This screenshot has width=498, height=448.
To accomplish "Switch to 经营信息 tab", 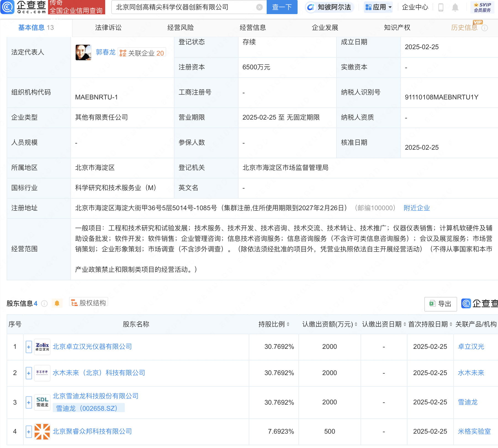I will click(253, 28).
